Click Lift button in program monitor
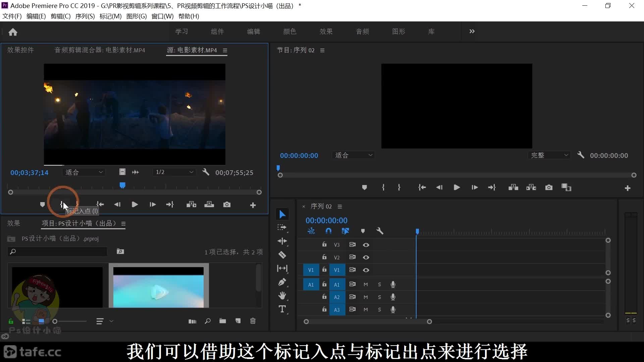The width and height of the screenshot is (644, 362). point(513,187)
